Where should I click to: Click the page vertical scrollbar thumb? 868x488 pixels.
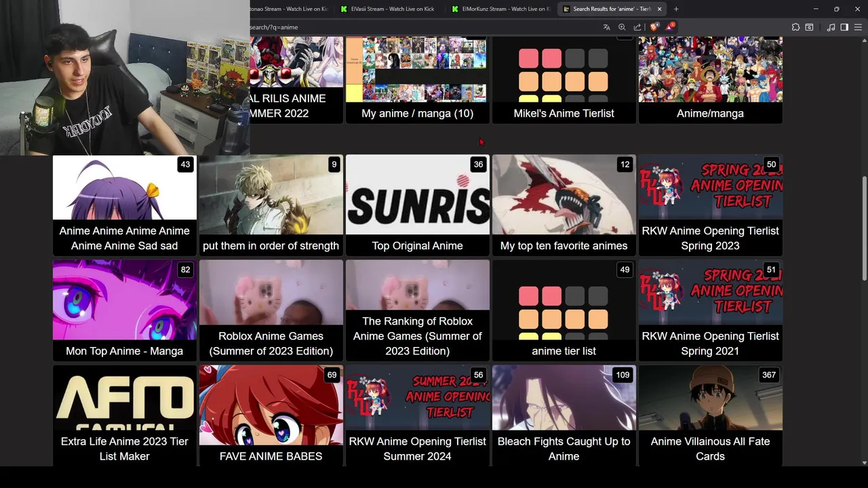pos(865,228)
